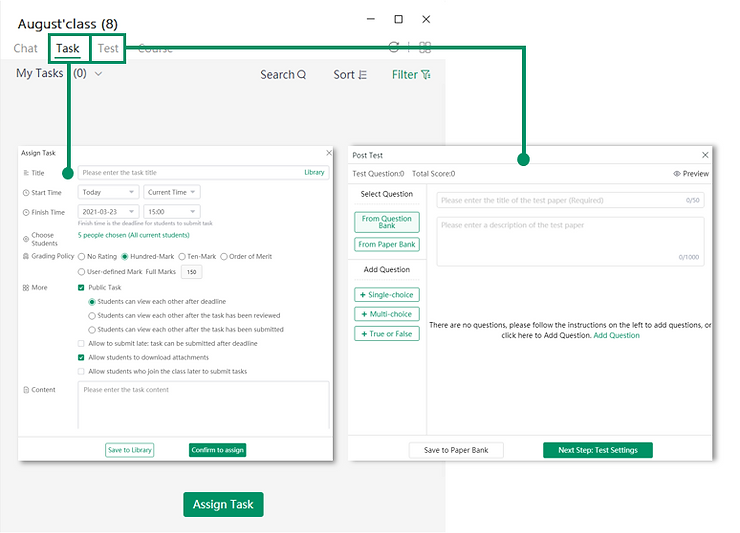Click the Preview eye icon in Post Test
The image size is (740, 533).
coord(677,174)
